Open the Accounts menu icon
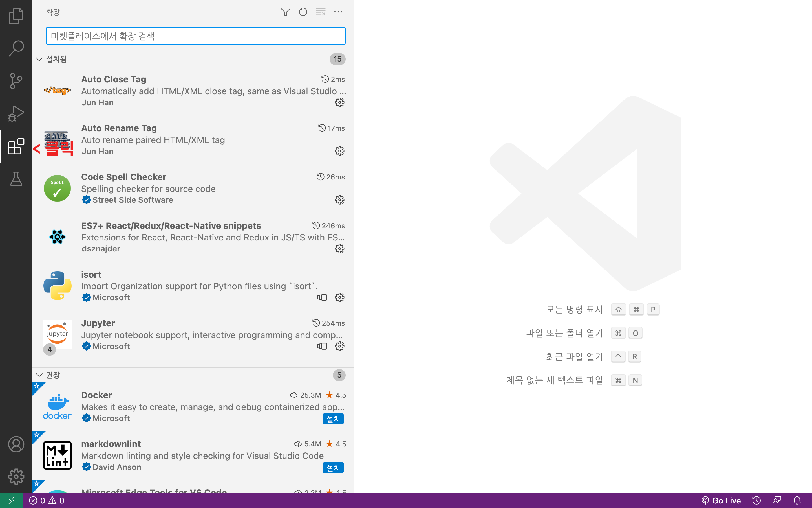 [16, 444]
